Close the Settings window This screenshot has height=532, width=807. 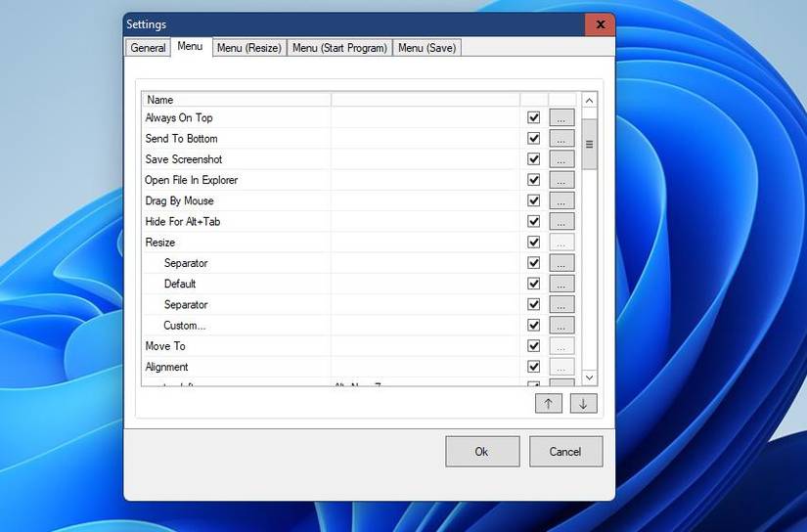click(600, 24)
